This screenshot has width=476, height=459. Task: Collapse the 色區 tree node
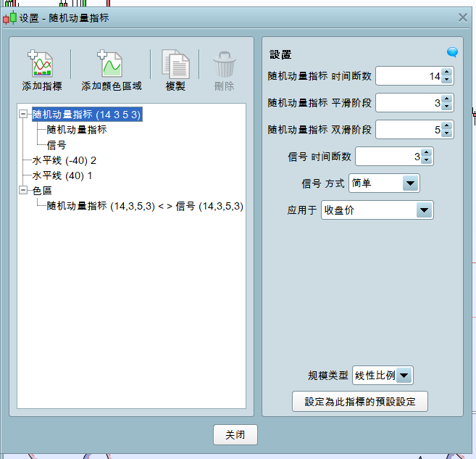(x=24, y=191)
